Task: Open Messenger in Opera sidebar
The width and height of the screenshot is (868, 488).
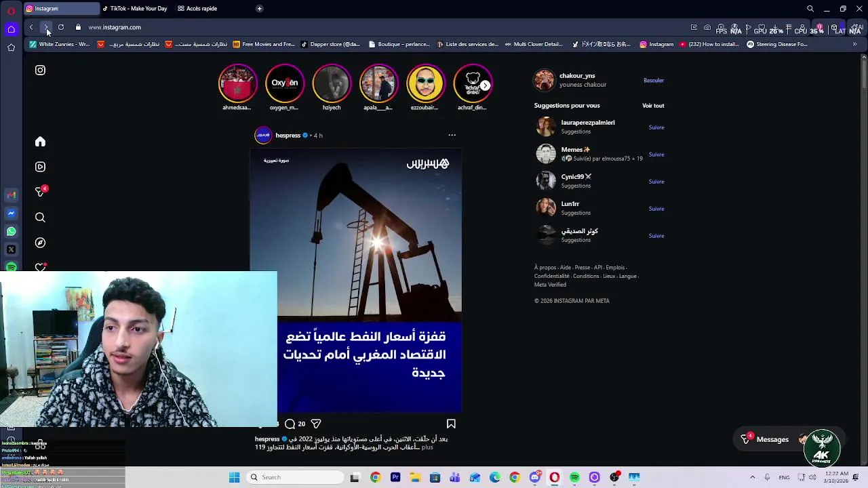Action: [11, 213]
